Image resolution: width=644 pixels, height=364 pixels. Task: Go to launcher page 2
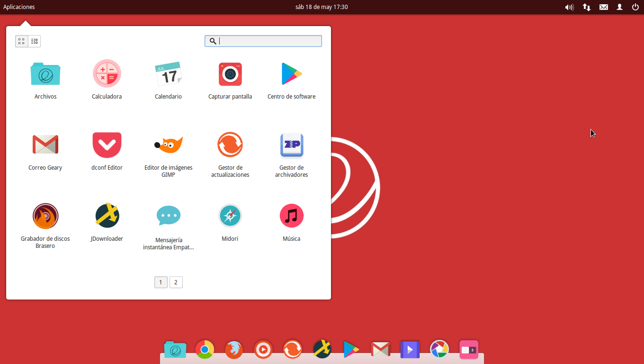pyautogui.click(x=176, y=282)
